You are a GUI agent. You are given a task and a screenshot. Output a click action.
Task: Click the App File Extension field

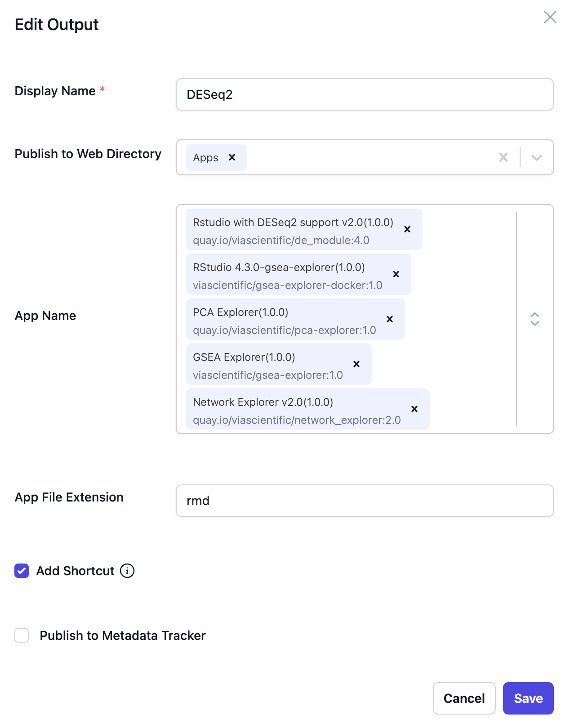tap(365, 501)
